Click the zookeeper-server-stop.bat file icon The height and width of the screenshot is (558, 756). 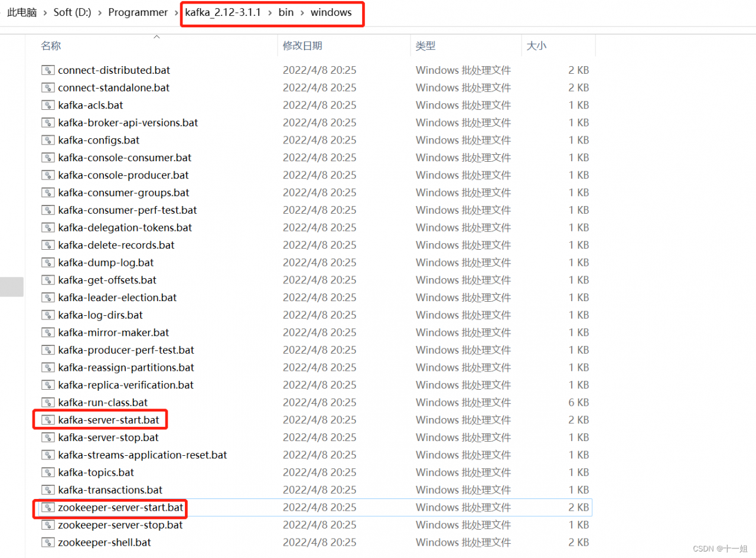click(48, 525)
